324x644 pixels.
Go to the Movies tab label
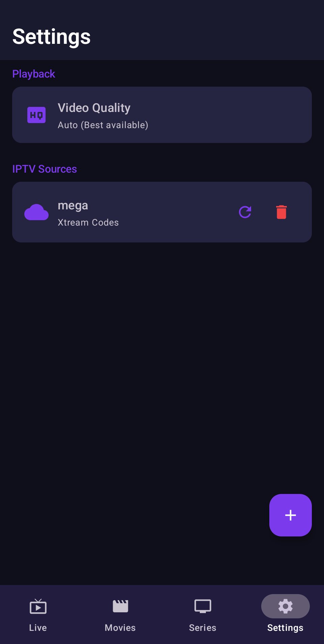[x=120, y=628]
